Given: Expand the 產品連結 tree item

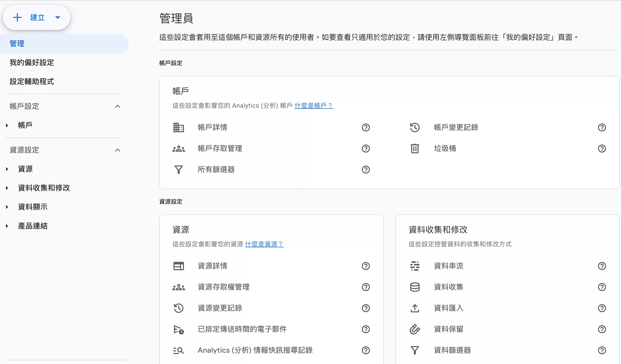Looking at the screenshot, I should coord(7,226).
